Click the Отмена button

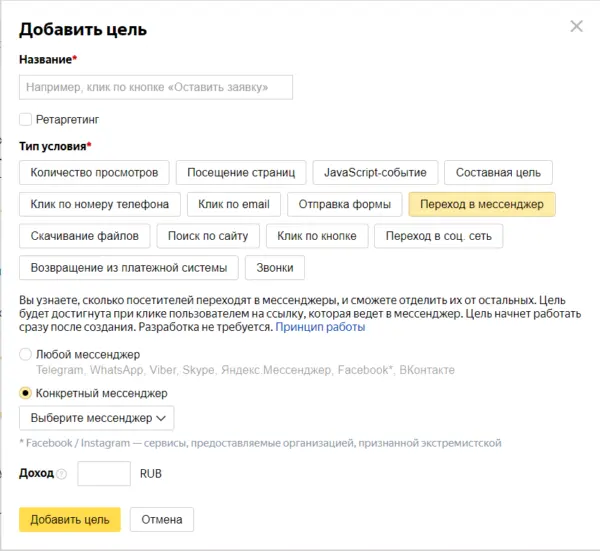point(161,520)
